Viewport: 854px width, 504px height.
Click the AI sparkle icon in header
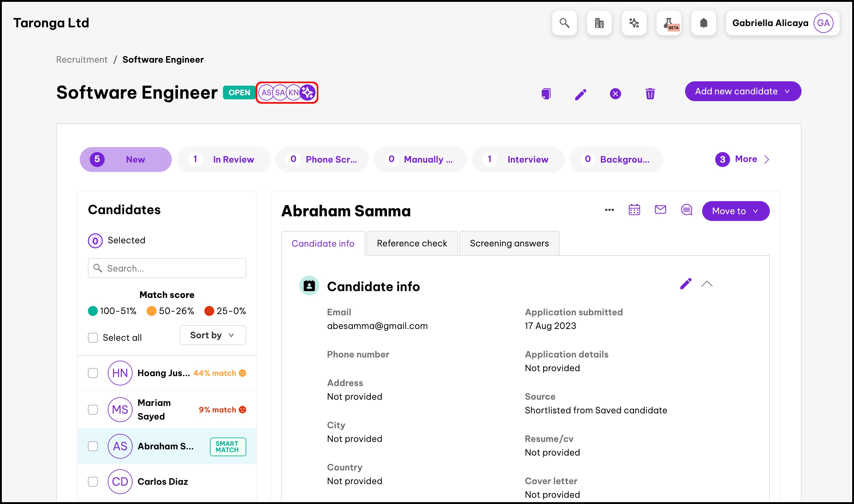(x=634, y=23)
